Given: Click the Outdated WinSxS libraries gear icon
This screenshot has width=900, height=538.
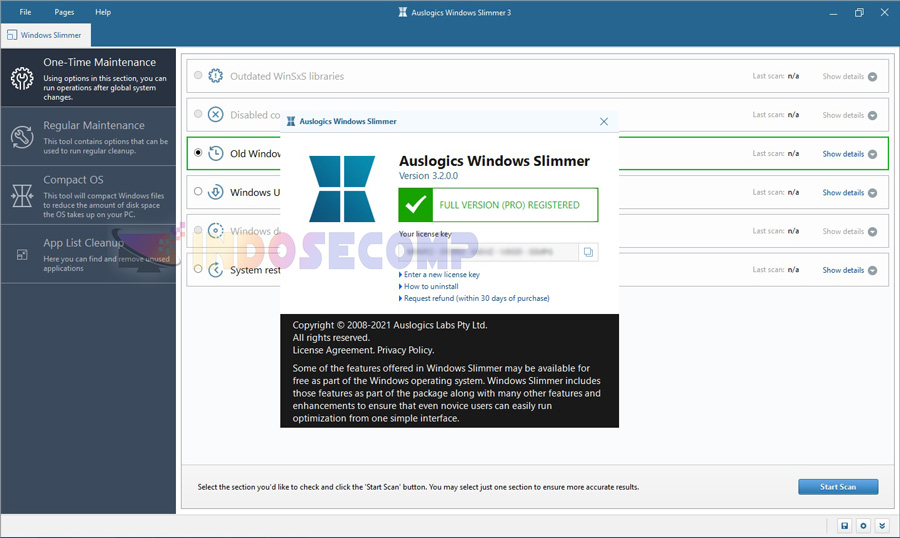Looking at the screenshot, I should point(215,76).
